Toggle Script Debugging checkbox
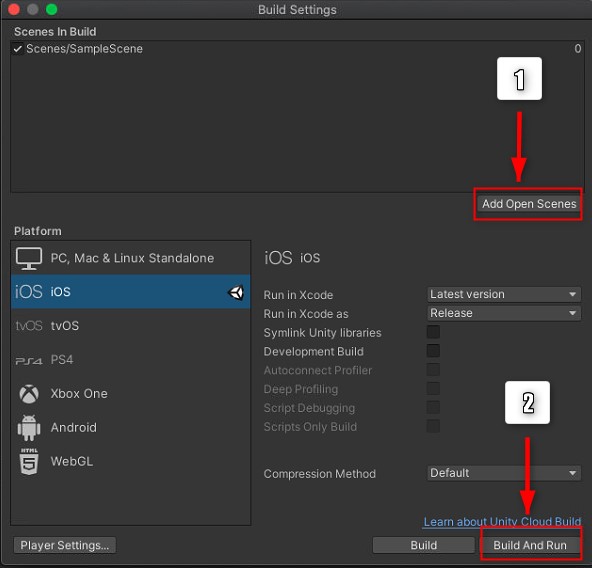592x568 pixels. (433, 407)
